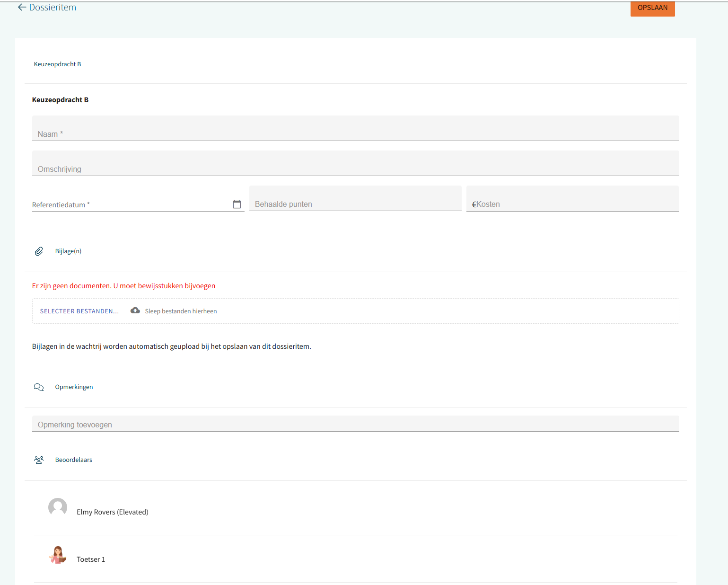Open the Referentiedatum calendar picker
728x585 pixels.
coord(237,204)
